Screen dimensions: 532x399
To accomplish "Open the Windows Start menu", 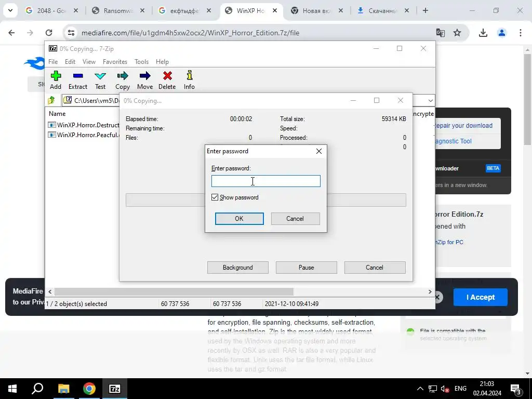I will 12,389.
